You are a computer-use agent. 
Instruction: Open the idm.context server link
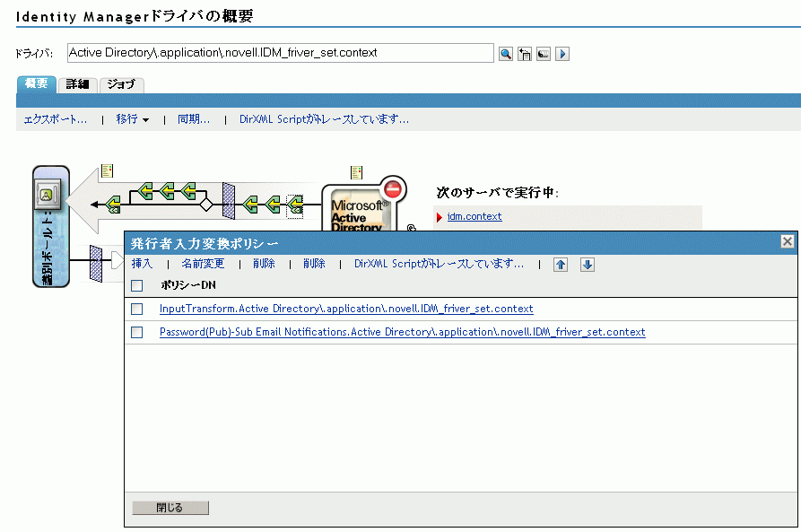[x=475, y=217]
